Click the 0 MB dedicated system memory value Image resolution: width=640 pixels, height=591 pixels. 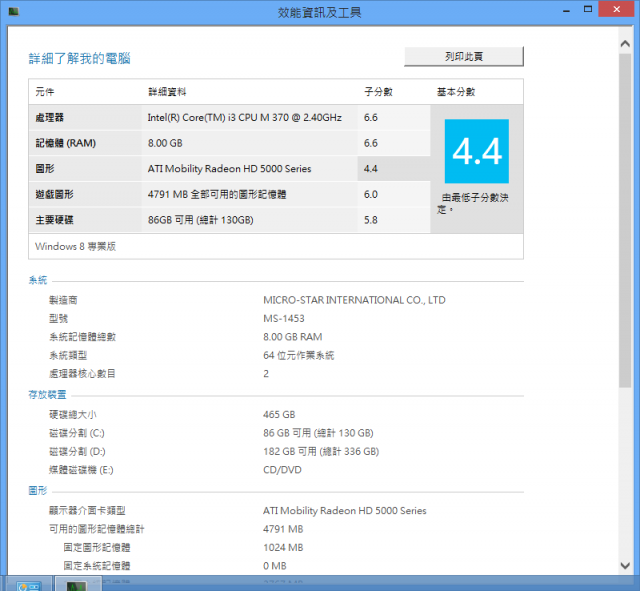[x=275, y=566]
